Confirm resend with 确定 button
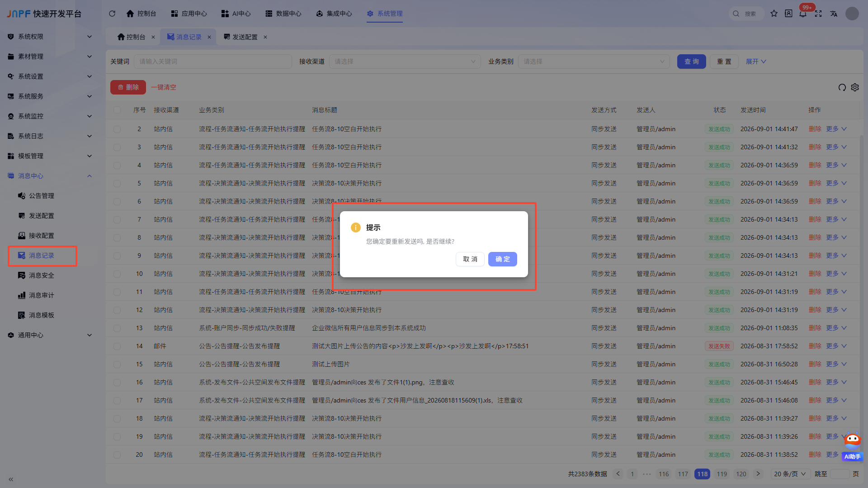Viewport: 868px width, 488px height. click(502, 259)
